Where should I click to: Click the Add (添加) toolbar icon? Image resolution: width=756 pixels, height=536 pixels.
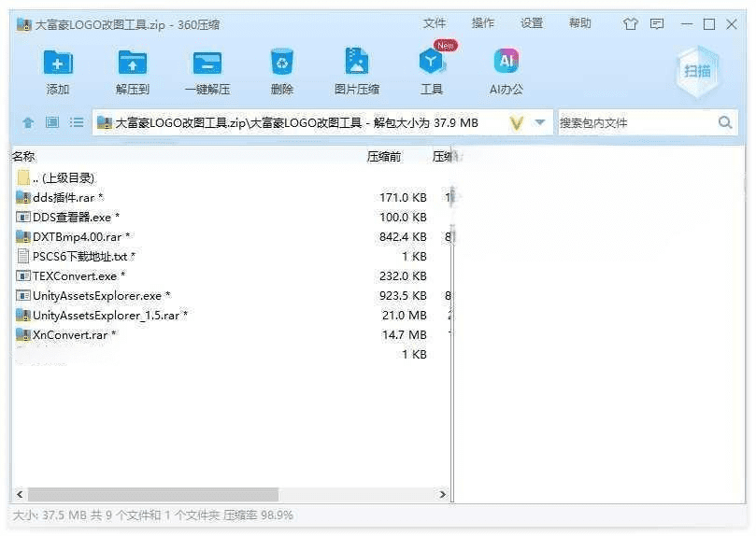click(58, 63)
